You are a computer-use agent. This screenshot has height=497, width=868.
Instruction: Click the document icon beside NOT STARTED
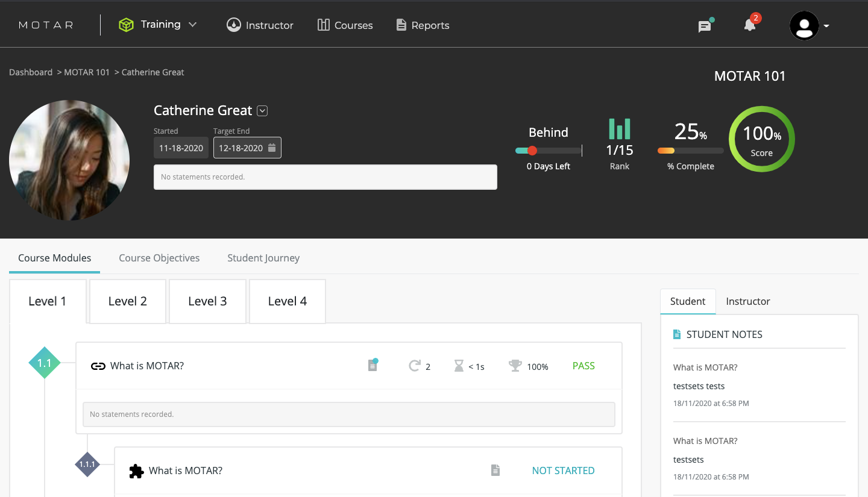(495, 470)
